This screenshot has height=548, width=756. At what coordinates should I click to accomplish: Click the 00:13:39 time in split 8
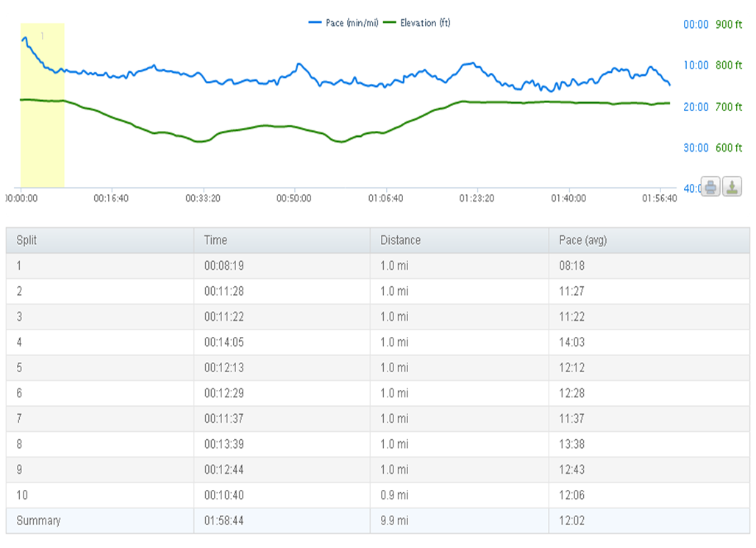pyautogui.click(x=223, y=444)
